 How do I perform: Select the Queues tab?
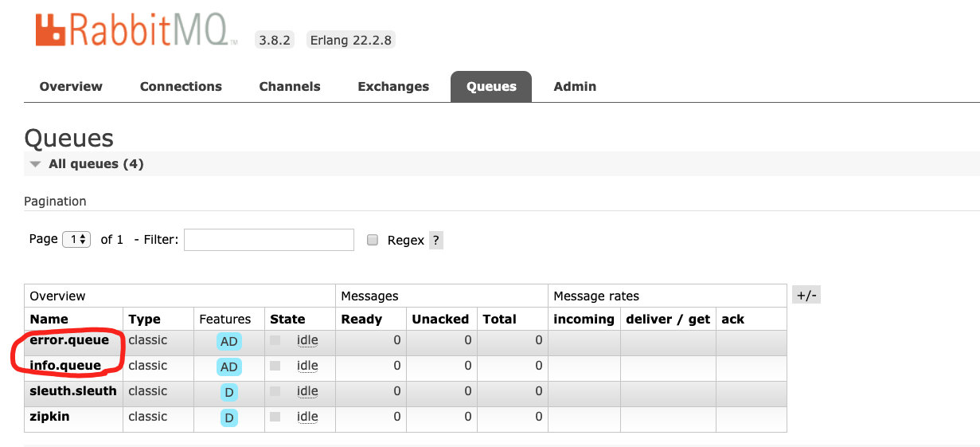[x=491, y=86]
